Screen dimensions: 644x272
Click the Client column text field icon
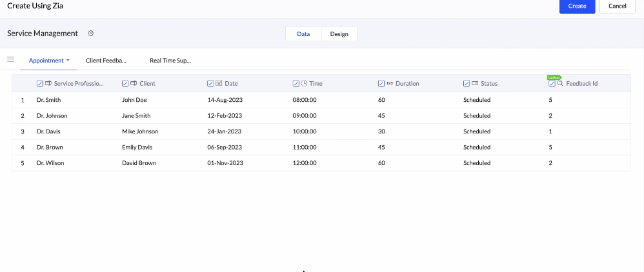pos(134,83)
